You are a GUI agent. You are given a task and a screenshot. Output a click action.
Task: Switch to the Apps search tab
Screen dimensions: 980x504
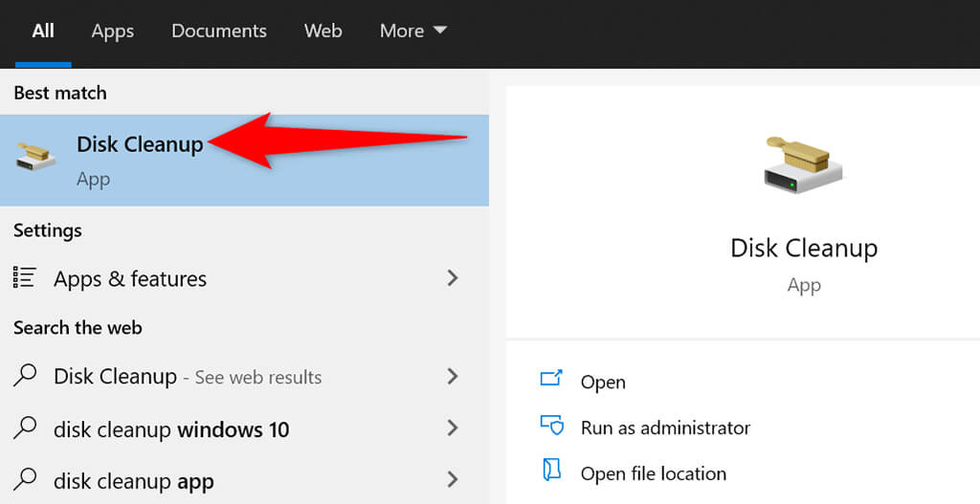(x=113, y=31)
